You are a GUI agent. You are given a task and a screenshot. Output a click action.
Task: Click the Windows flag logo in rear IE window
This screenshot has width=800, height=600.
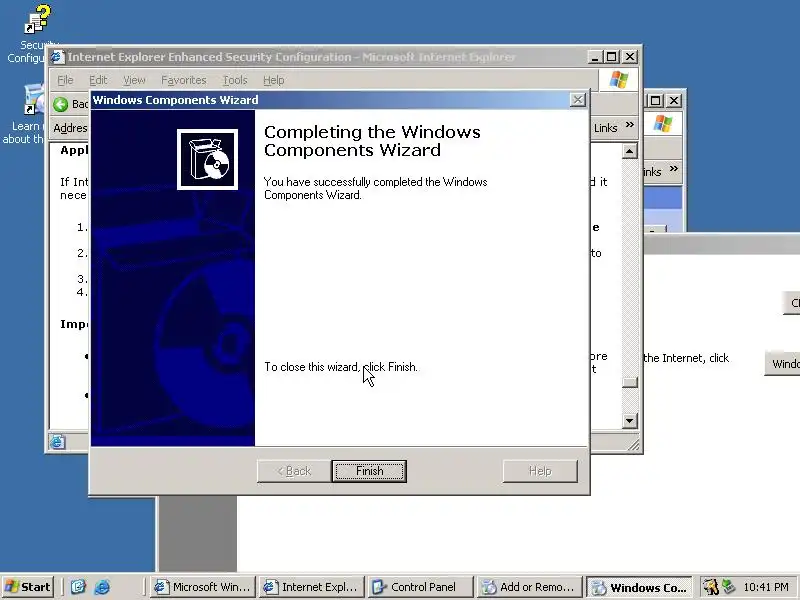[662, 123]
